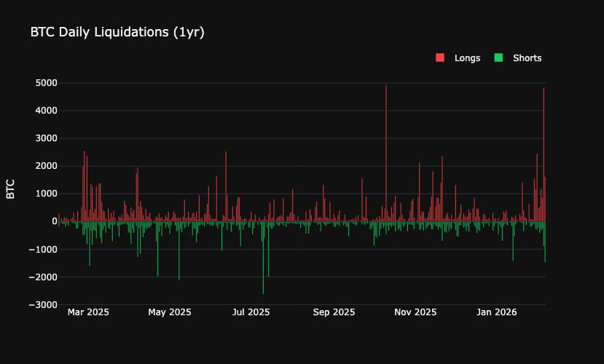Select the chart title BTC Daily Liquidations (1yr)
This screenshot has width=604, height=364.
pyautogui.click(x=117, y=33)
